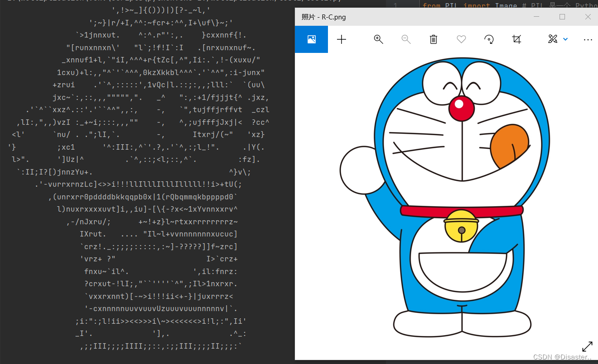Open Edit & Create pencil icon
The width and height of the screenshot is (598, 364).
point(553,39)
